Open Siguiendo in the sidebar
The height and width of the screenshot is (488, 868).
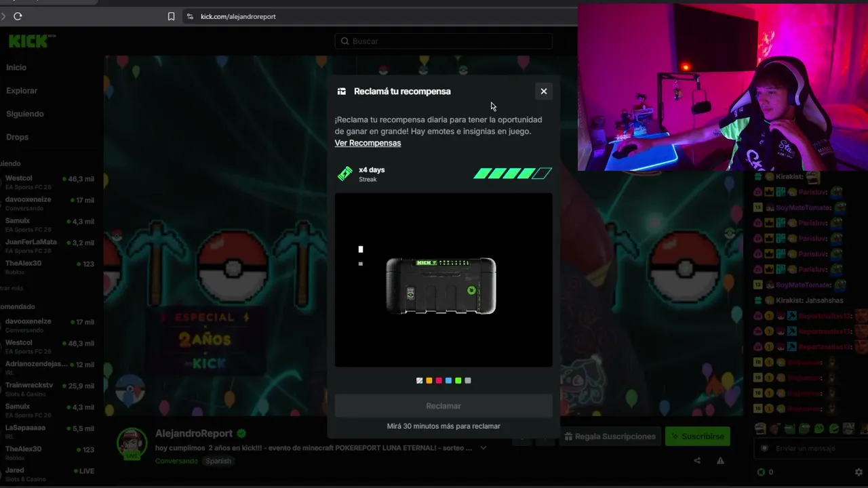[x=25, y=114]
